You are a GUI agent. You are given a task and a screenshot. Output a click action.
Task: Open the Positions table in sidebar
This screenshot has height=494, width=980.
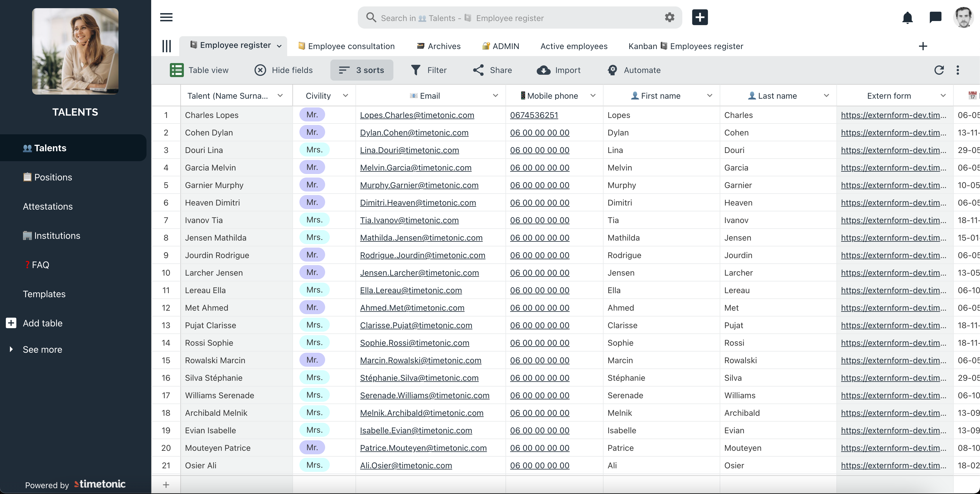point(53,177)
